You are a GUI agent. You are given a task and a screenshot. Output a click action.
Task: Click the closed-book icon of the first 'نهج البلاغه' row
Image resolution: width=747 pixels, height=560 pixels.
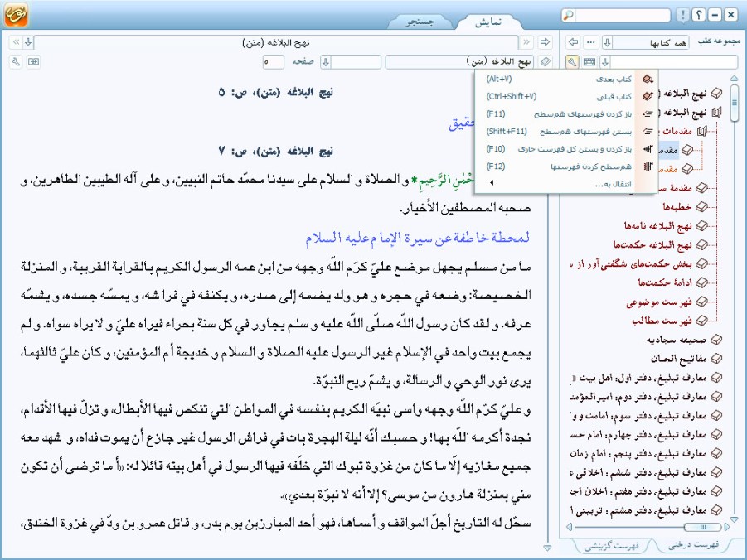(x=716, y=94)
